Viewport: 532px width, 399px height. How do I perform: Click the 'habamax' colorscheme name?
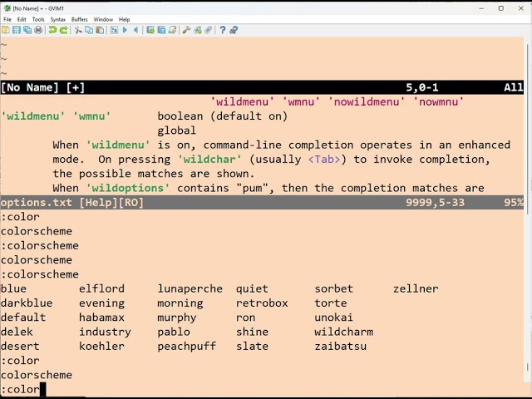coord(101,318)
